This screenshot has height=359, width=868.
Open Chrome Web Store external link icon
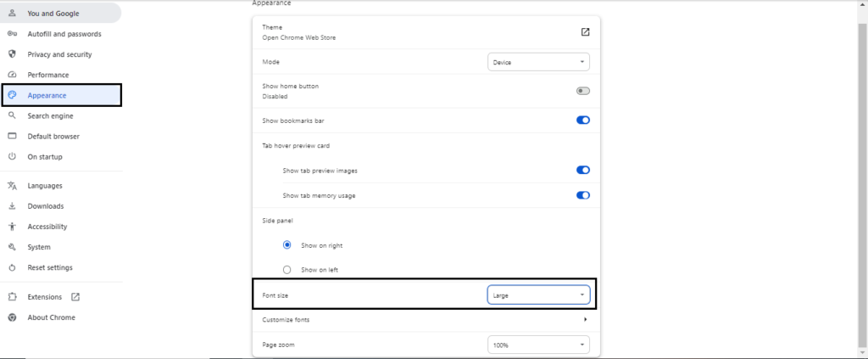(x=585, y=32)
